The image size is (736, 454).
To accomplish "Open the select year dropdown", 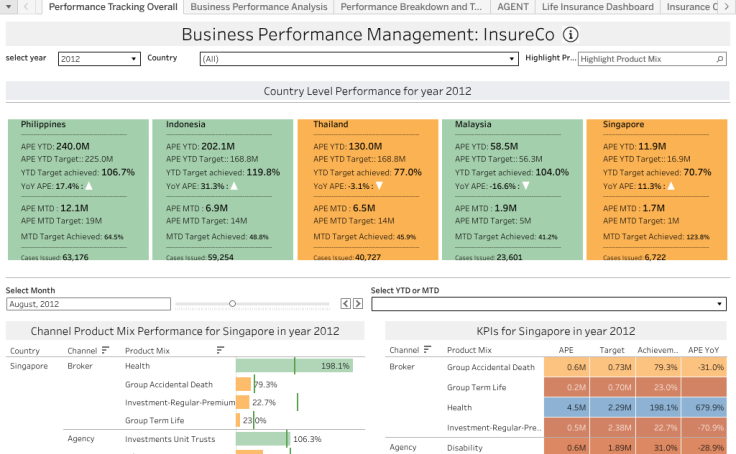I will (x=99, y=59).
